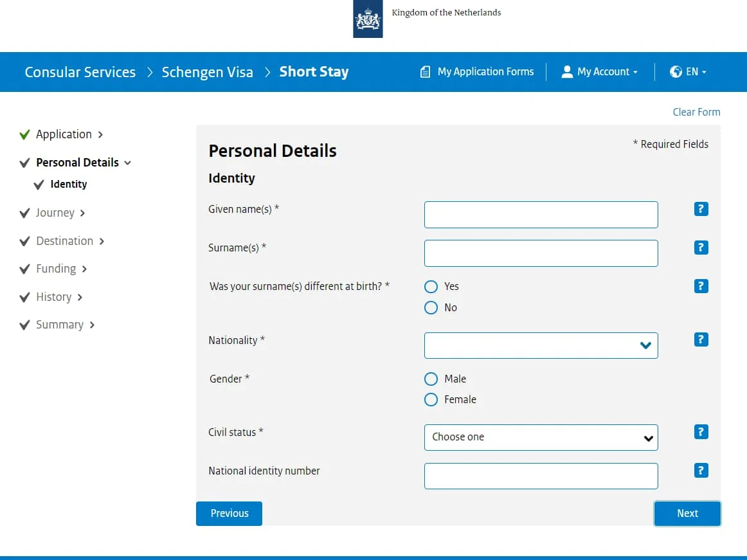Show help for surname at birth question
Viewport: 747px width, 560px height.
701,286
